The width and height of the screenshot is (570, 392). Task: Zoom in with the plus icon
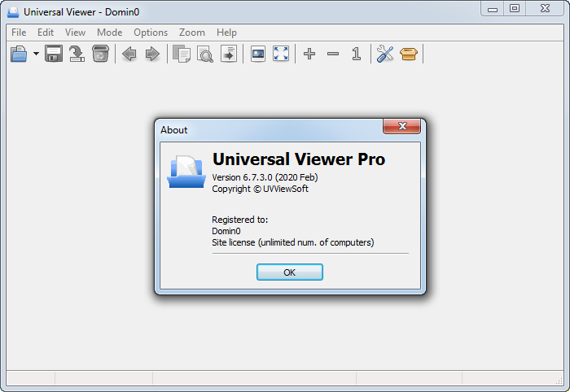click(x=309, y=54)
